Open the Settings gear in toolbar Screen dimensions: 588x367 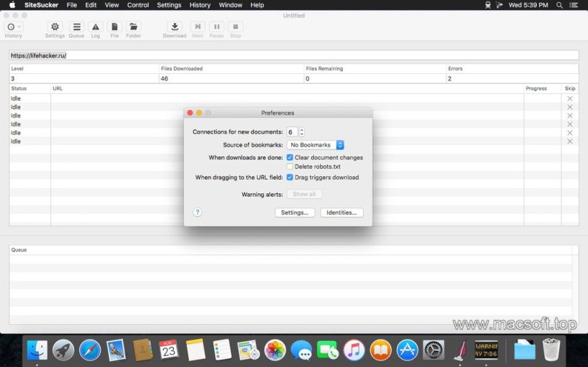point(55,27)
